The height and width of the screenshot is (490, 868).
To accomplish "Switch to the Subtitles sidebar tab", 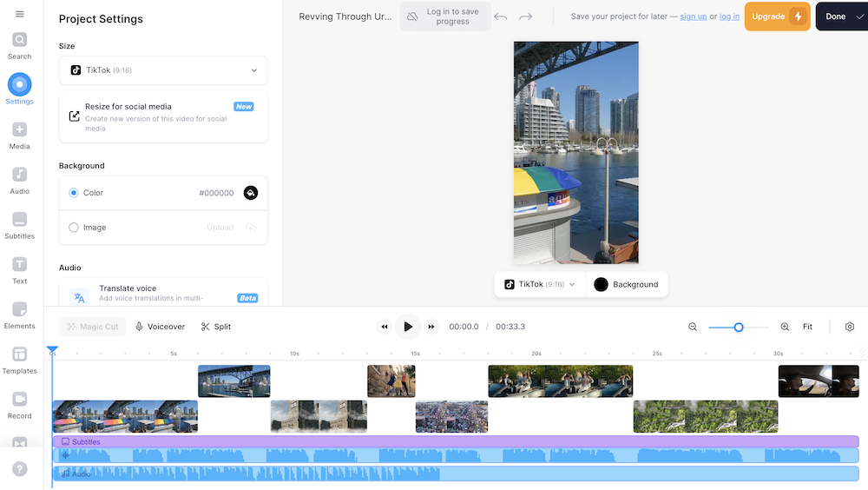I will [x=19, y=225].
